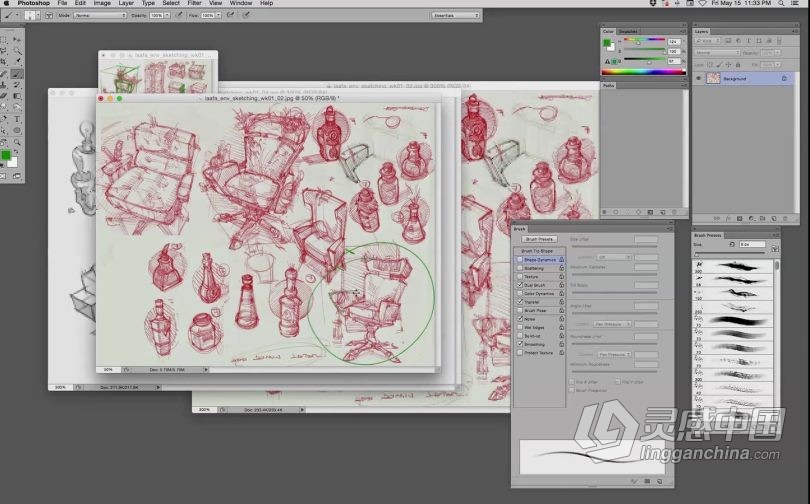Select the Lasso tool
Viewport: 810px width, 504px height.
click(4, 50)
